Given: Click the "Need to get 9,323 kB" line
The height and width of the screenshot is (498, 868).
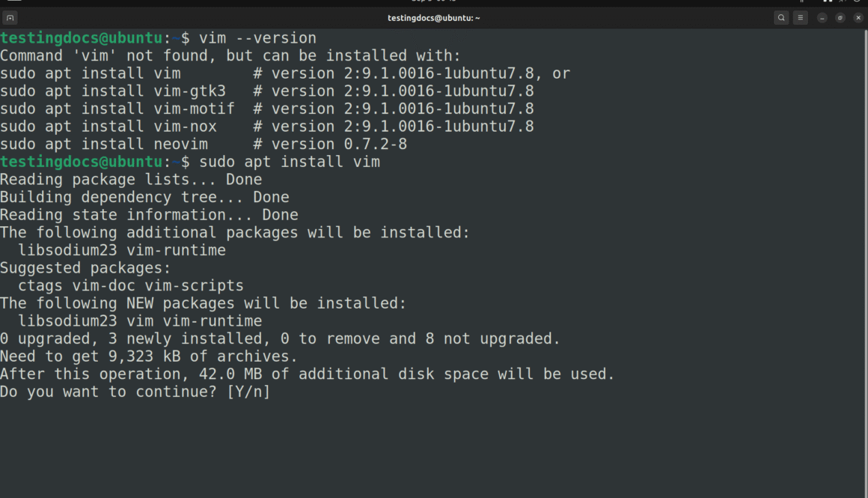Looking at the screenshot, I should (x=149, y=356).
